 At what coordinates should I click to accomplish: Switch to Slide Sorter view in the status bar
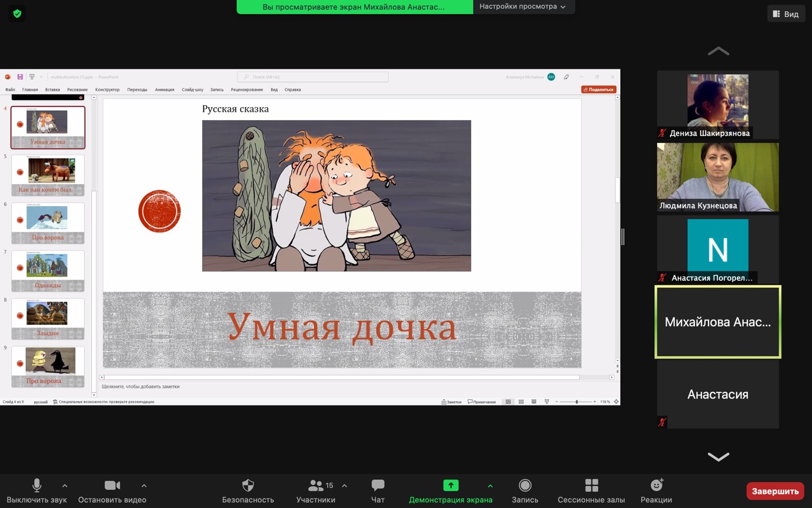coord(521,401)
